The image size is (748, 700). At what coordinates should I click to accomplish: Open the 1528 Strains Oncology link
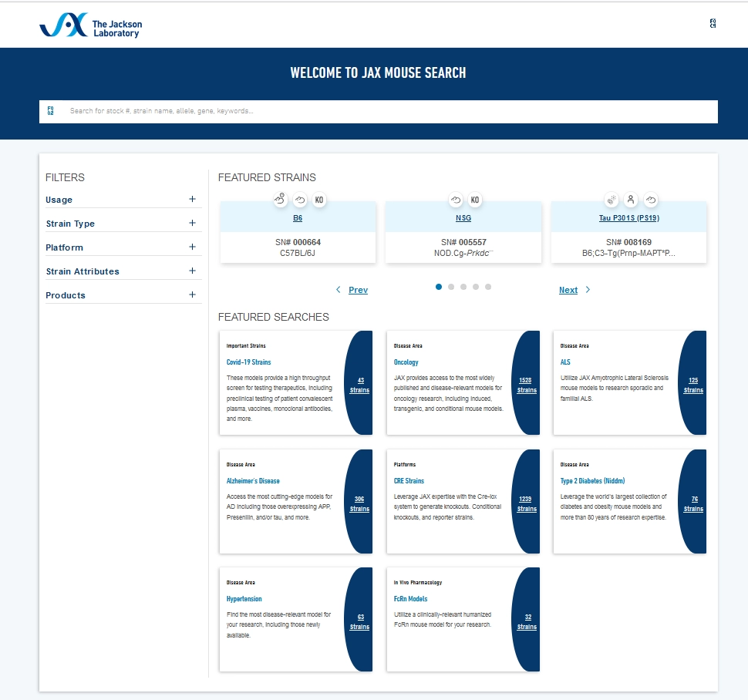527,385
